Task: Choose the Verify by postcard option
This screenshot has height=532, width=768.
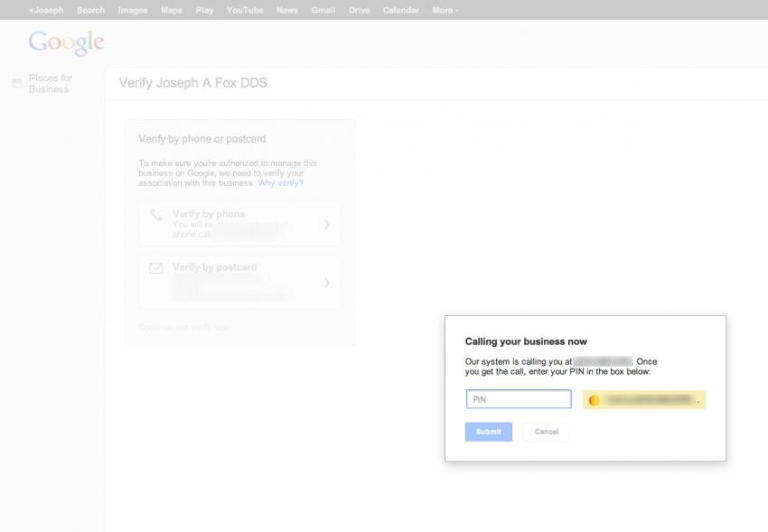Action: [240, 282]
